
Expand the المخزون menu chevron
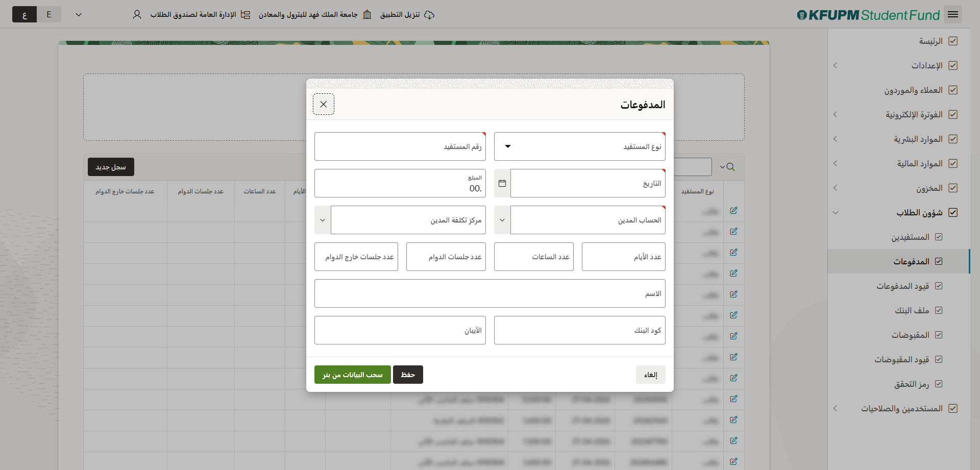(x=836, y=188)
